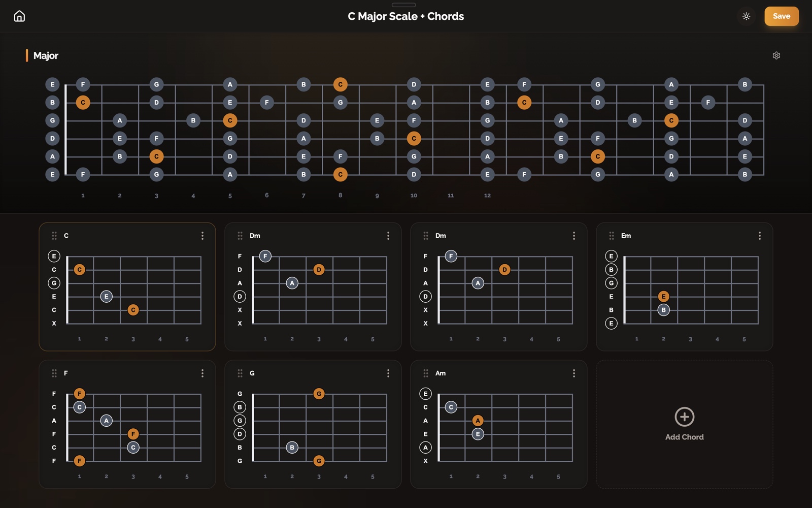Click the F chord drag handle
The width and height of the screenshot is (812, 508).
pyautogui.click(x=54, y=373)
